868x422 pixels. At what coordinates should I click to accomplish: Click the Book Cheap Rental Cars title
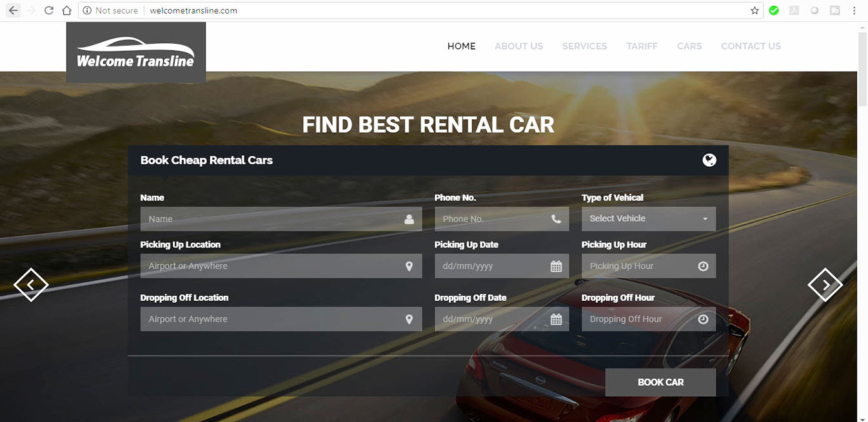(x=206, y=160)
